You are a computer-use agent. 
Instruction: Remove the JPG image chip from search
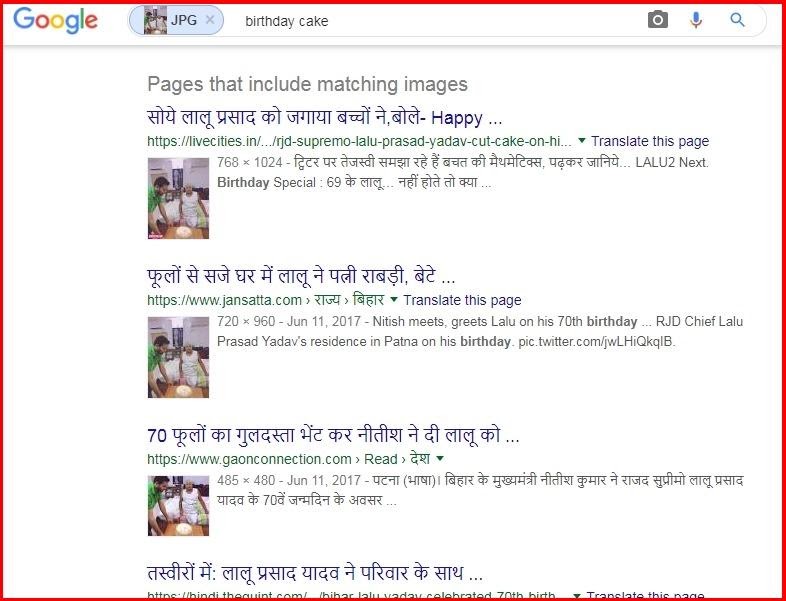(x=210, y=20)
